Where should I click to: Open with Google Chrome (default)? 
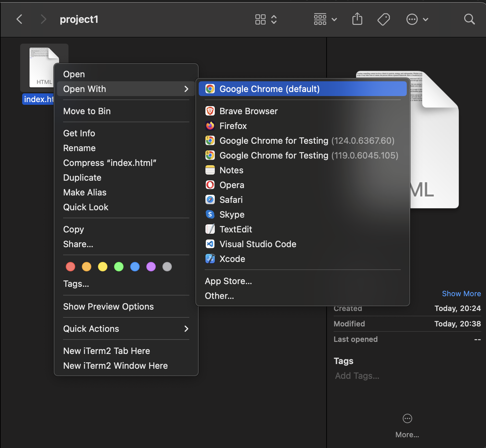[303, 89]
